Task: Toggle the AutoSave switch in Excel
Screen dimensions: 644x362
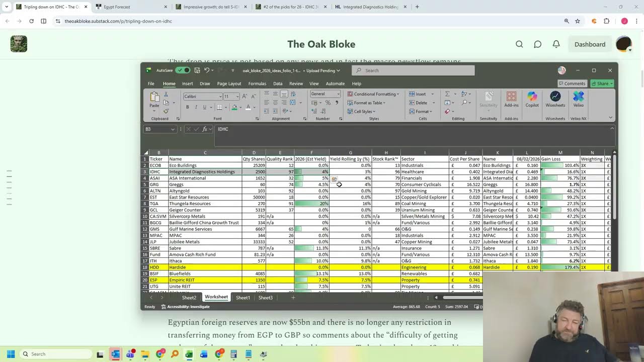Action: coord(183,70)
